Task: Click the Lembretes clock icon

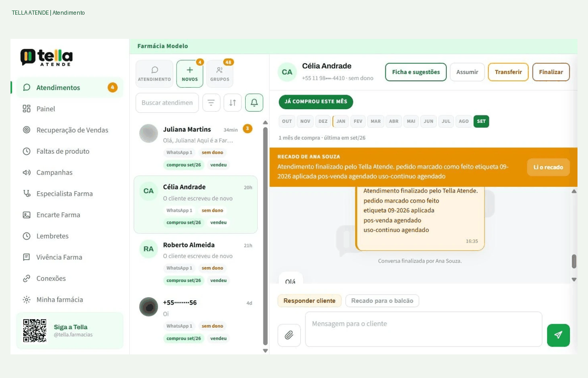Action: pos(27,236)
